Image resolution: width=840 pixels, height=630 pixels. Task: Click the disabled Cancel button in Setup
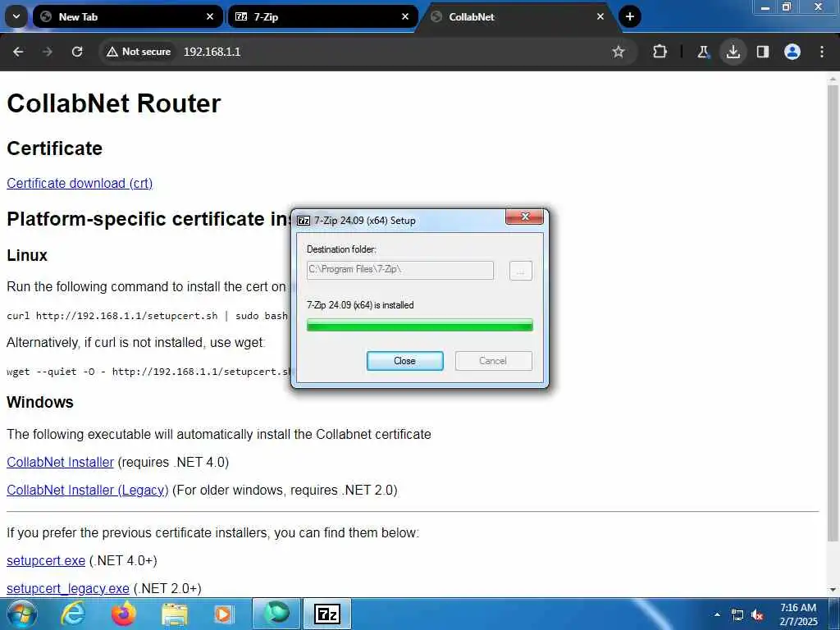pos(493,361)
